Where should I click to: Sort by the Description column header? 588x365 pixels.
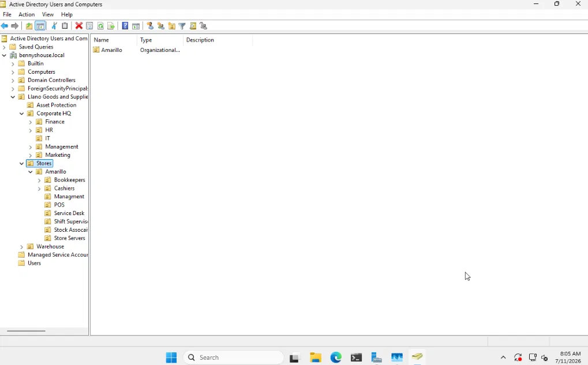[x=218, y=40]
